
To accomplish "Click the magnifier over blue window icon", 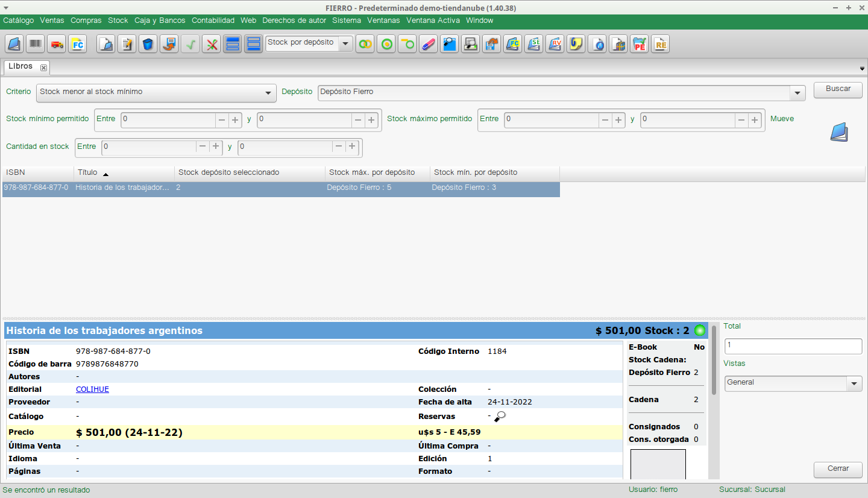I will (x=449, y=44).
